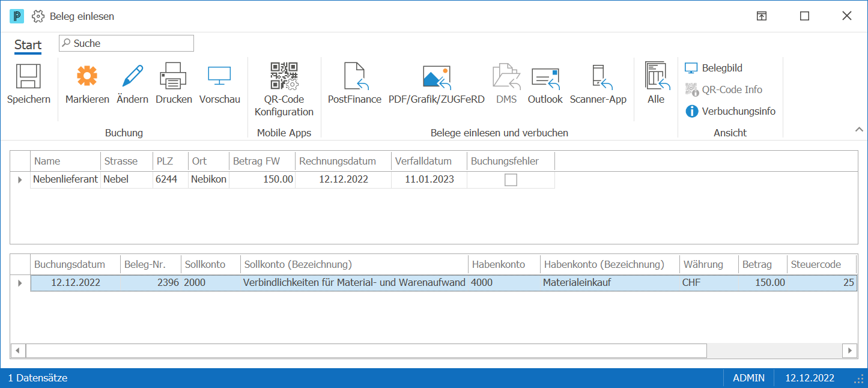Viewport: 868px width, 388px height.
Task: Show the Belegbild view
Action: pyautogui.click(x=714, y=68)
